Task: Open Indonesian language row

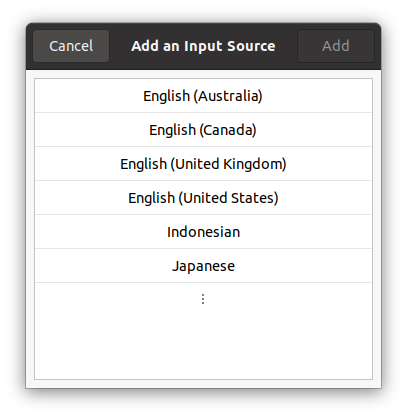Action: pos(203,232)
